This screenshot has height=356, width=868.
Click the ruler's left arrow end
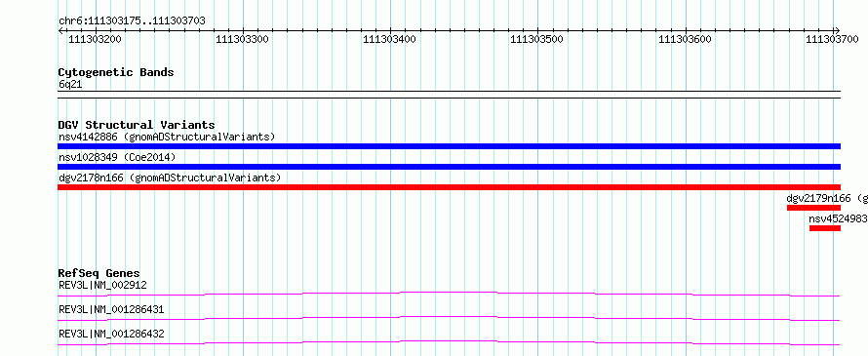[x=60, y=30]
